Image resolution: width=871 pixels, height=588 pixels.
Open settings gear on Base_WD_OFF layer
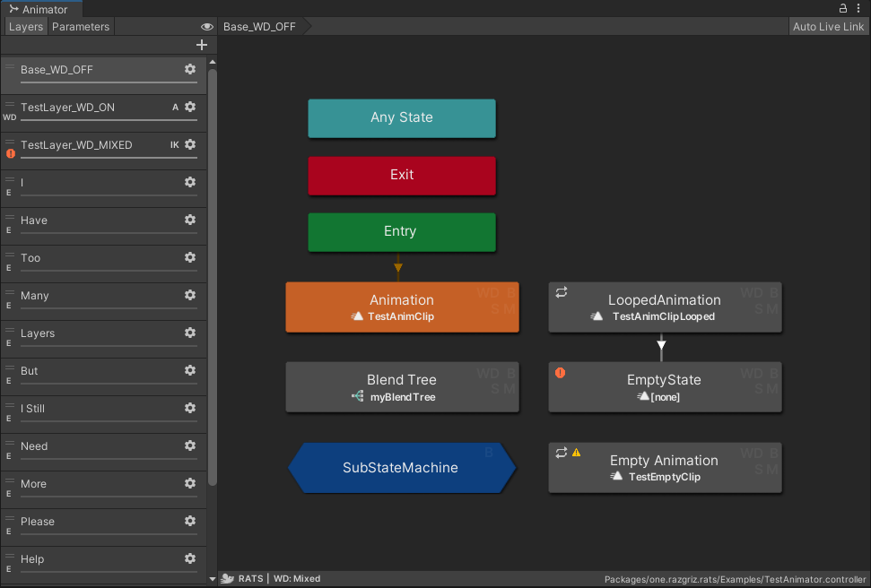190,69
